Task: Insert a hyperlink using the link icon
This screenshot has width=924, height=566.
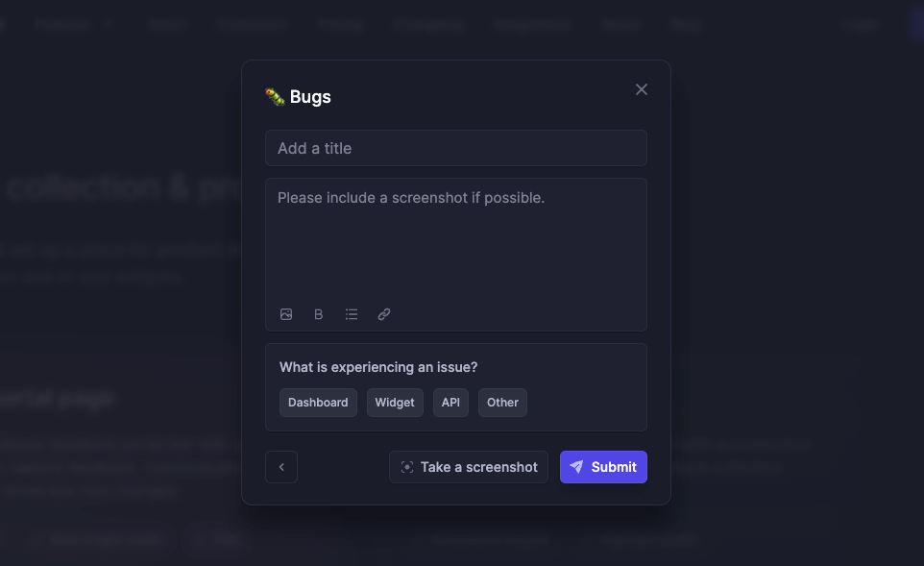Action: [383, 314]
